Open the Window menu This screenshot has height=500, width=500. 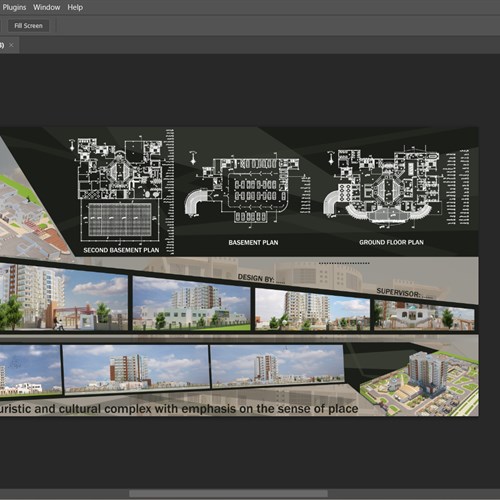pyautogui.click(x=46, y=7)
